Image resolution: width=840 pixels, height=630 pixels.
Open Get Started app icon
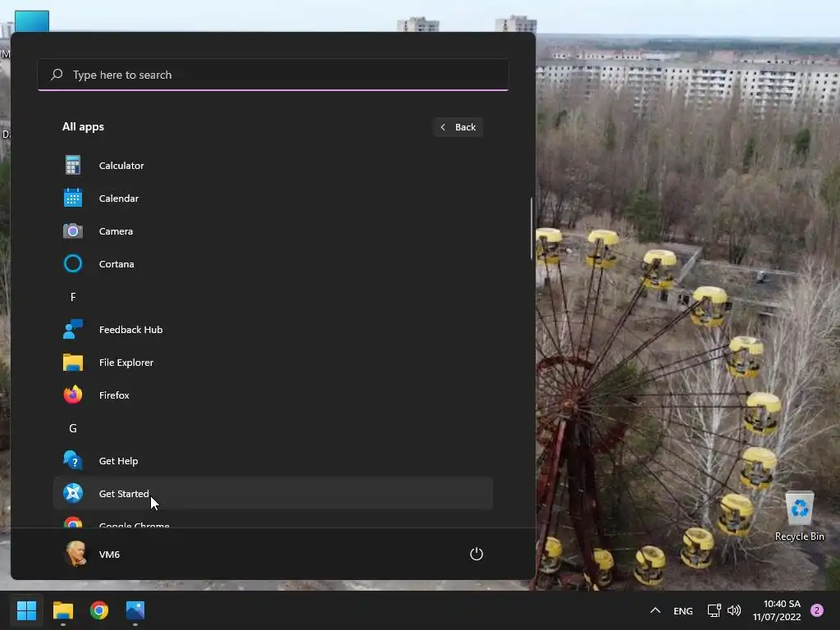(x=73, y=493)
